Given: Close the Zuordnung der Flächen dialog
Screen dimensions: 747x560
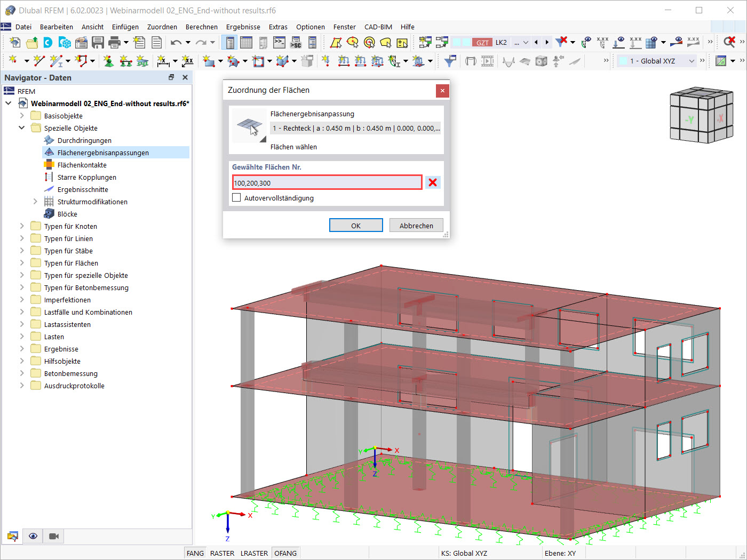Looking at the screenshot, I should coord(442,91).
